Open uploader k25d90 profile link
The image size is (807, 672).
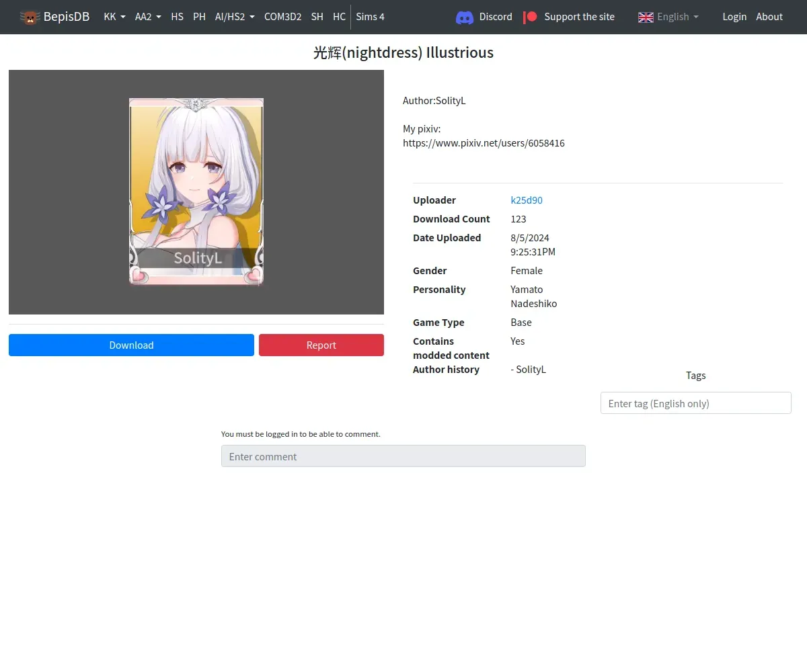coord(527,200)
